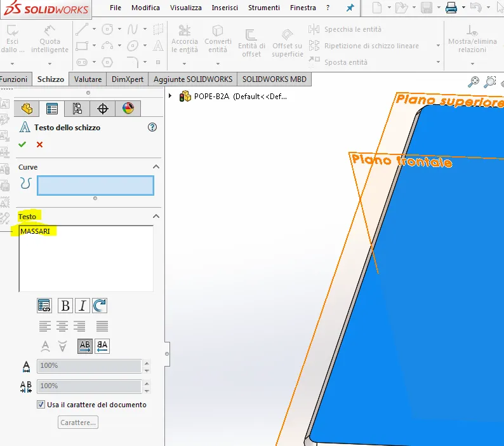Open the Visualizza menu
This screenshot has height=446, width=504.
point(186,8)
